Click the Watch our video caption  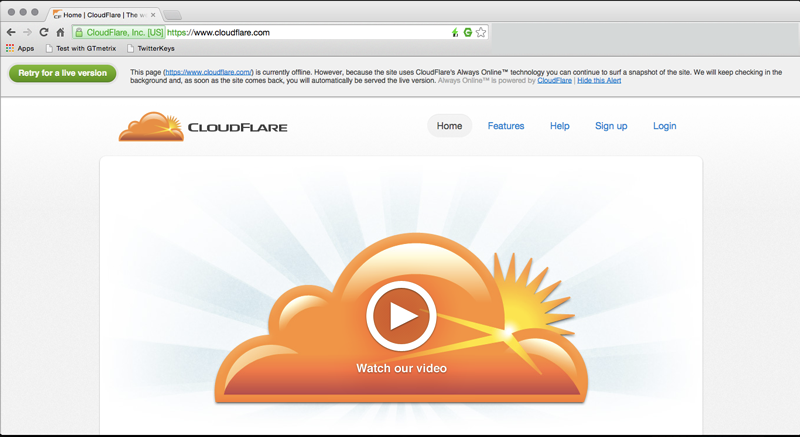(x=402, y=368)
